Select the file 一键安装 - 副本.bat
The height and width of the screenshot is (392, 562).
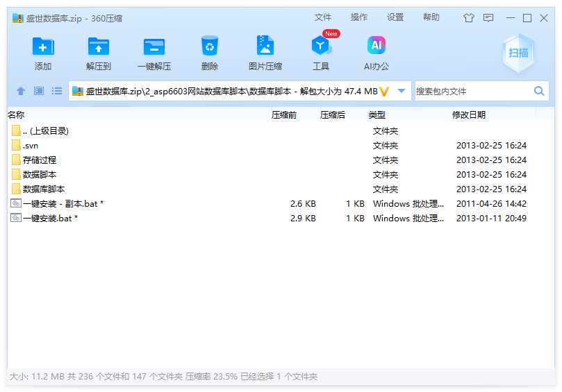[x=281, y=203]
